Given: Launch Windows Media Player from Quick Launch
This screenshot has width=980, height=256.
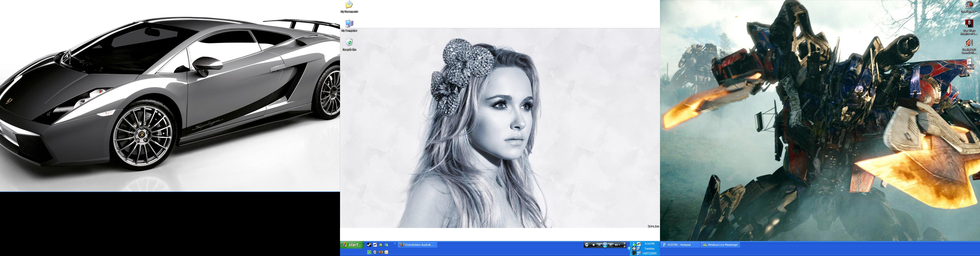Looking at the screenshot, I should 375,252.
